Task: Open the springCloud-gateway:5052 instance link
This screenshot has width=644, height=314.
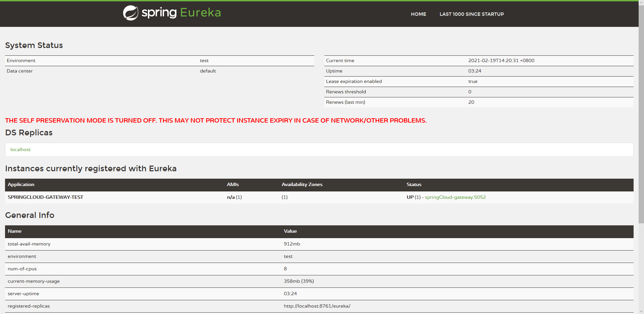Action: pos(455,197)
